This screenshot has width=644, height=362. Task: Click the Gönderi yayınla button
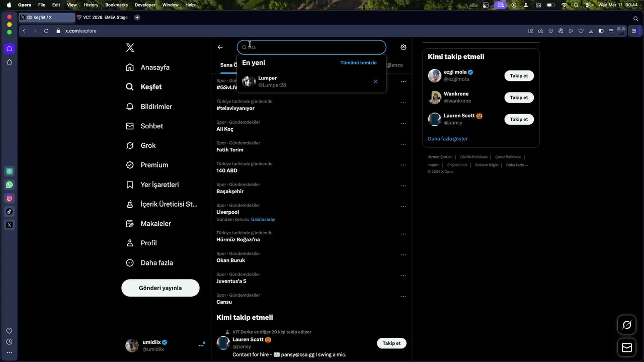[x=160, y=288]
